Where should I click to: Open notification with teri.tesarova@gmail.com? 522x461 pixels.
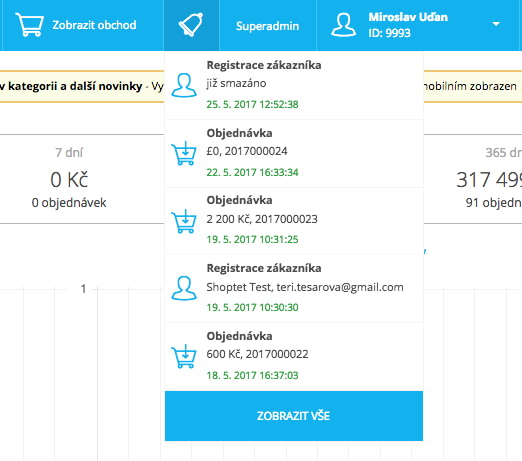294,288
